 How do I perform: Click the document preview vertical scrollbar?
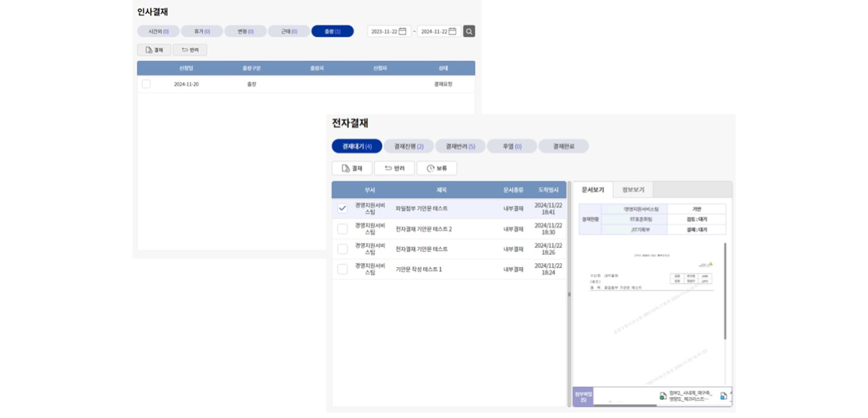click(x=725, y=291)
